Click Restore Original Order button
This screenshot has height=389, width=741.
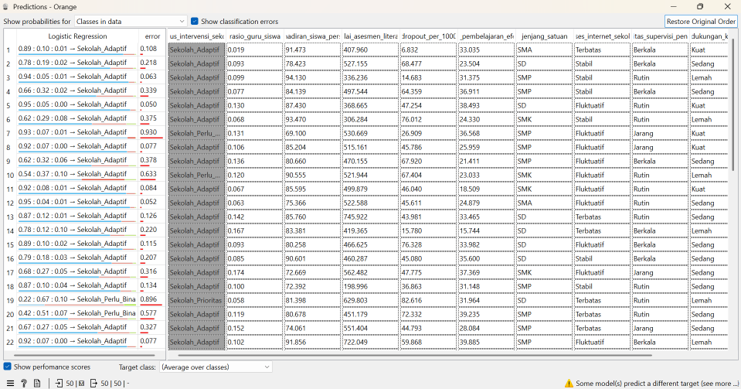(701, 21)
